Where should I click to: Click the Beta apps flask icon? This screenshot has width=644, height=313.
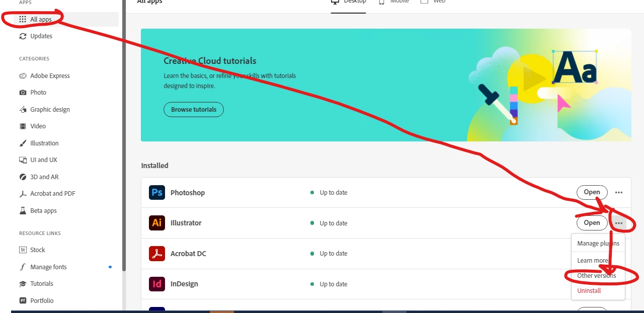[x=23, y=211]
